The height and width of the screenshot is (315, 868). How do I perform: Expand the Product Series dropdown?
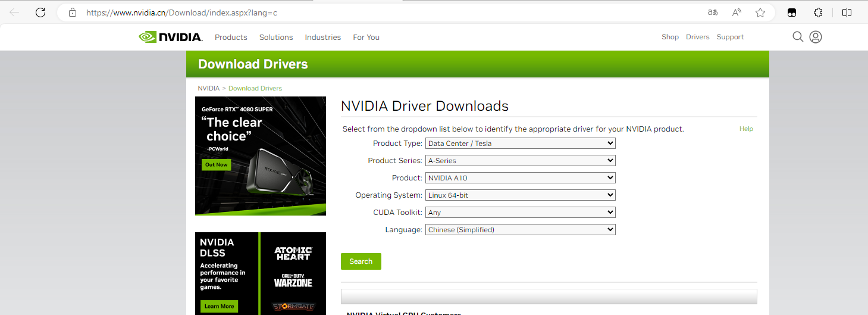pos(521,161)
